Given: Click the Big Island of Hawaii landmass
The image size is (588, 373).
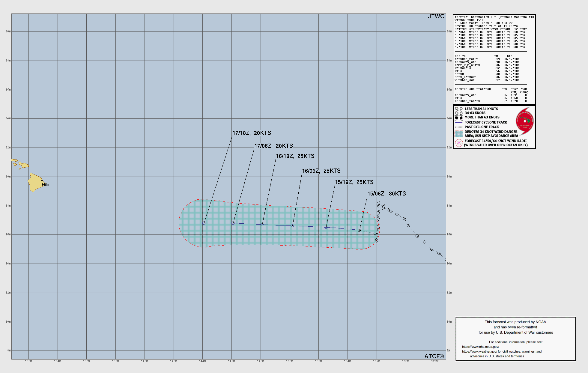Looking at the screenshot, I should point(35,183).
